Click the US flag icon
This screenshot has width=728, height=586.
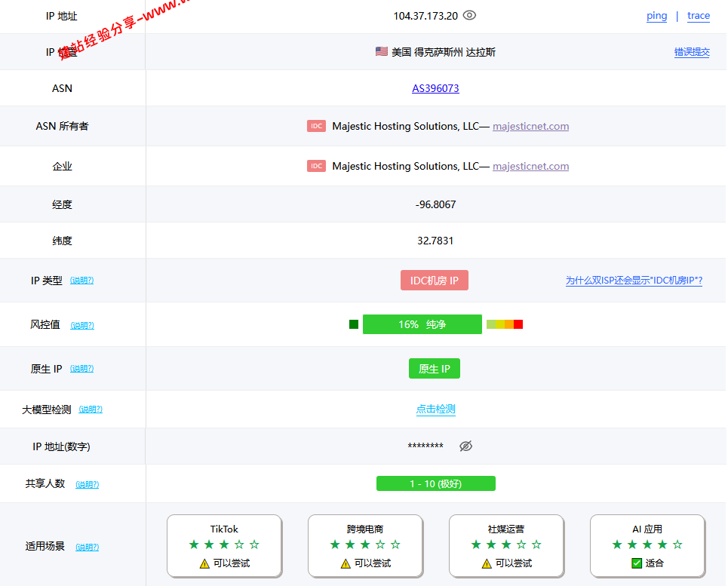(x=382, y=51)
